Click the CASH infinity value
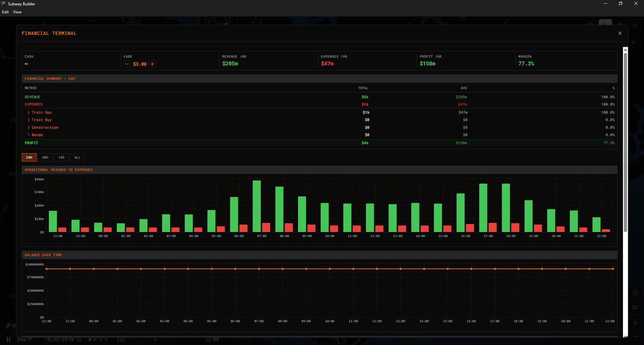Viewport: 644px width, 345px height. point(26,64)
